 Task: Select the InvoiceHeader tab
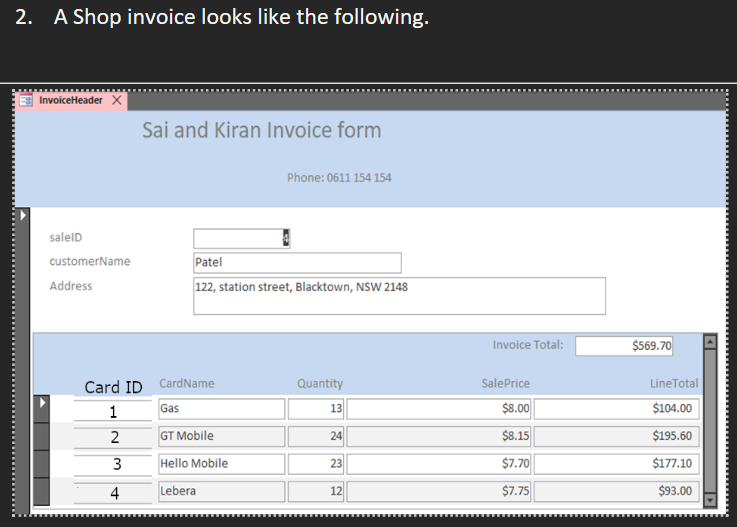point(71,101)
